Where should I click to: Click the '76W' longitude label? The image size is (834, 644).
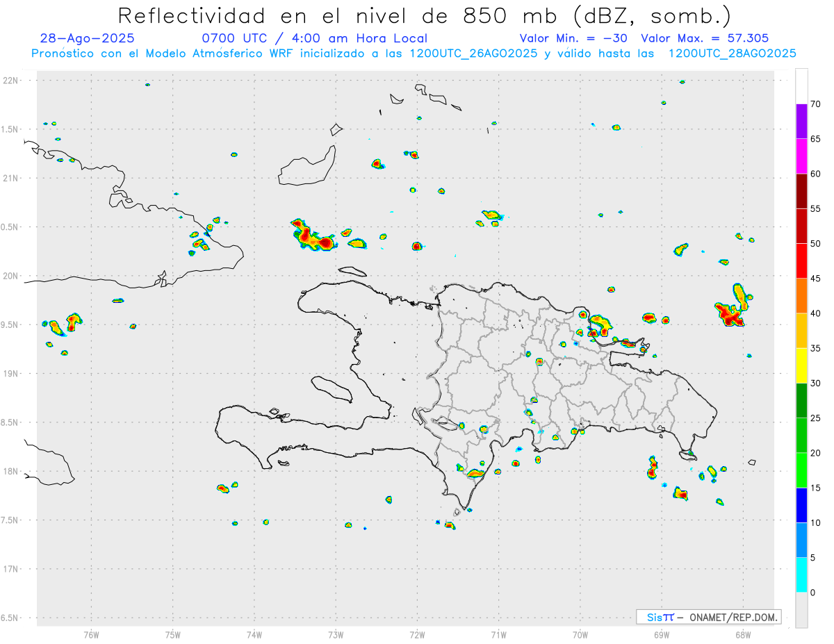(91, 635)
